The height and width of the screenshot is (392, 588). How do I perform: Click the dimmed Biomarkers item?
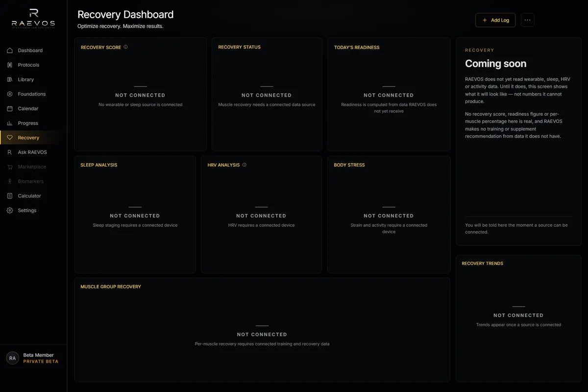[33, 181]
